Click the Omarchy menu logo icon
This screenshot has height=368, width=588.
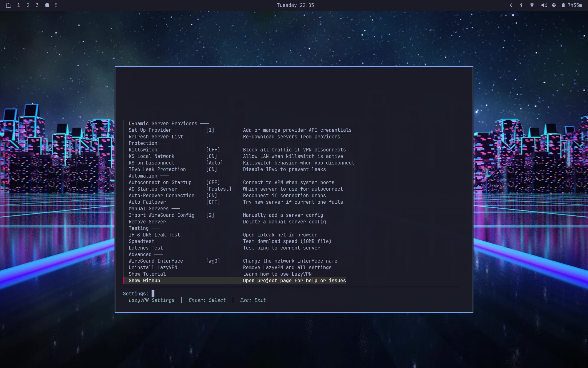pyautogui.click(x=8, y=5)
